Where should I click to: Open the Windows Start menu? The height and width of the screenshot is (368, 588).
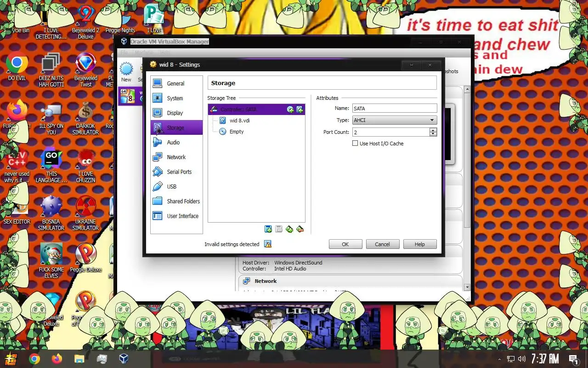(x=11, y=358)
